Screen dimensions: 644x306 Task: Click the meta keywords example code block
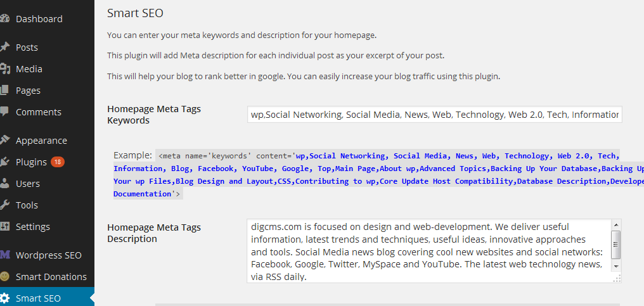[x=378, y=175]
